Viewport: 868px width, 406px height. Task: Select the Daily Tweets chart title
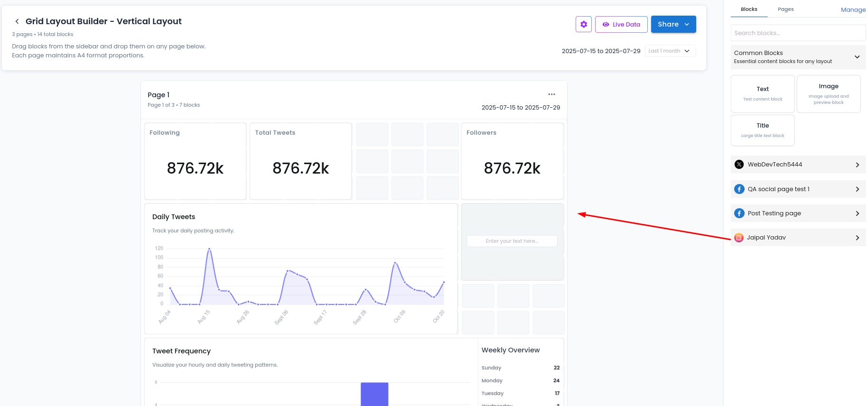click(x=174, y=217)
